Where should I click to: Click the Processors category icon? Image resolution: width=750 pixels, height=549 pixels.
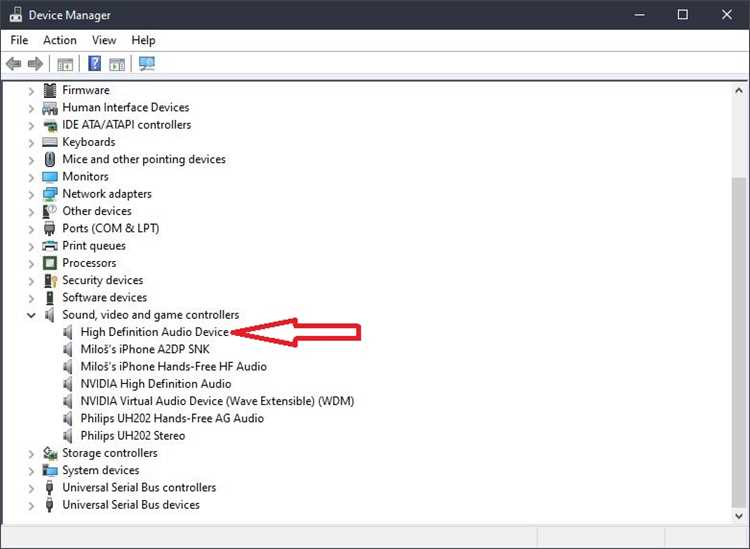tap(50, 263)
